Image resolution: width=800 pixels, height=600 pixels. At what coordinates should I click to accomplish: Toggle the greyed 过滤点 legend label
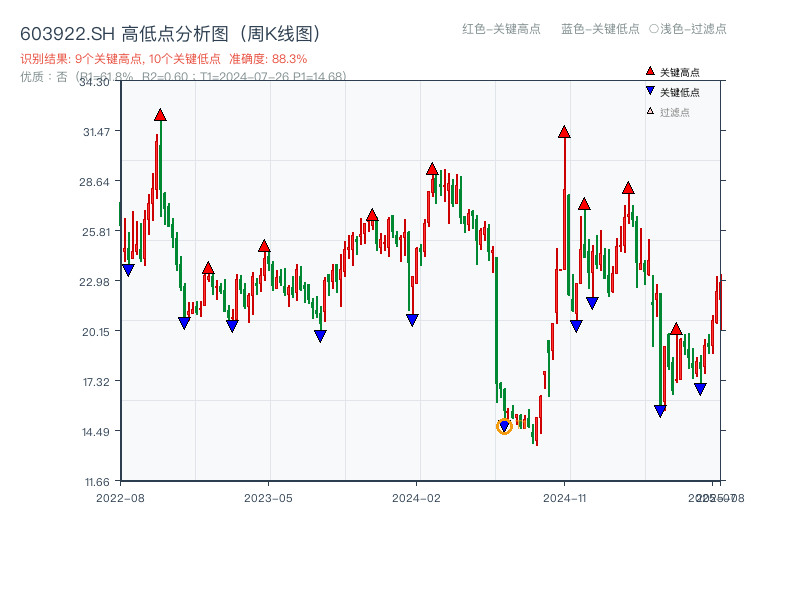tap(674, 112)
